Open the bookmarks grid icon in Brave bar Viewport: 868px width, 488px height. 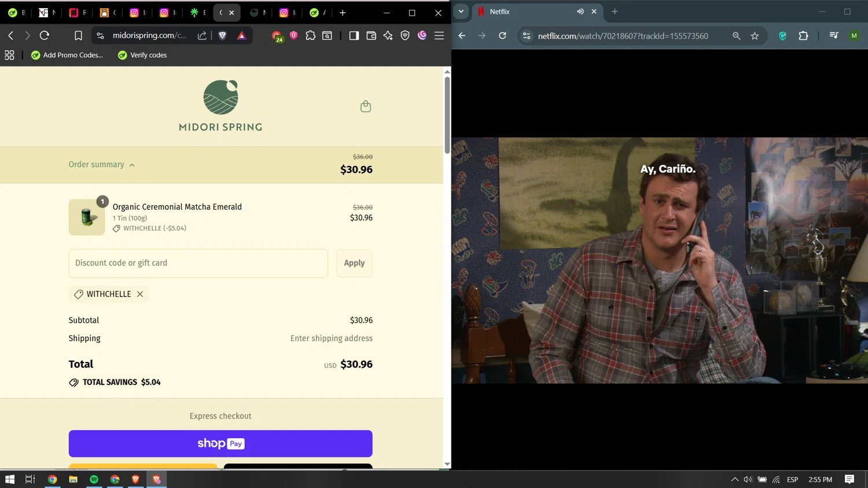click(9, 56)
